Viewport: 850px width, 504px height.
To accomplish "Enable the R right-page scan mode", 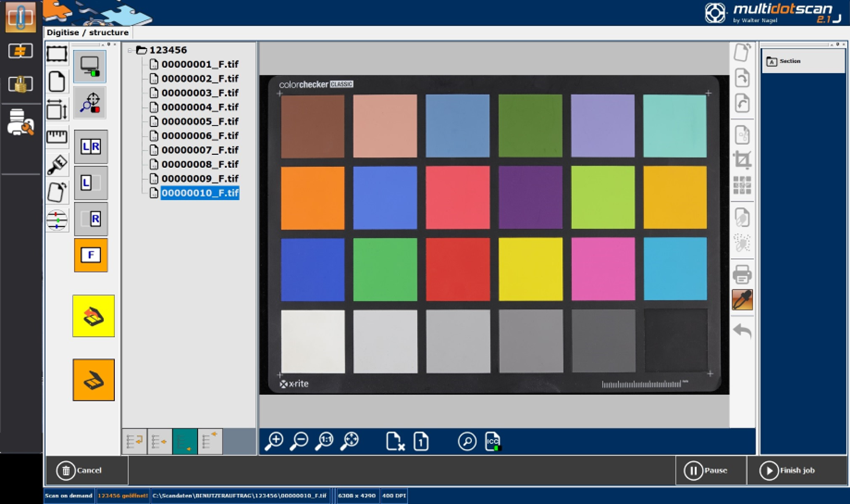I will click(91, 219).
